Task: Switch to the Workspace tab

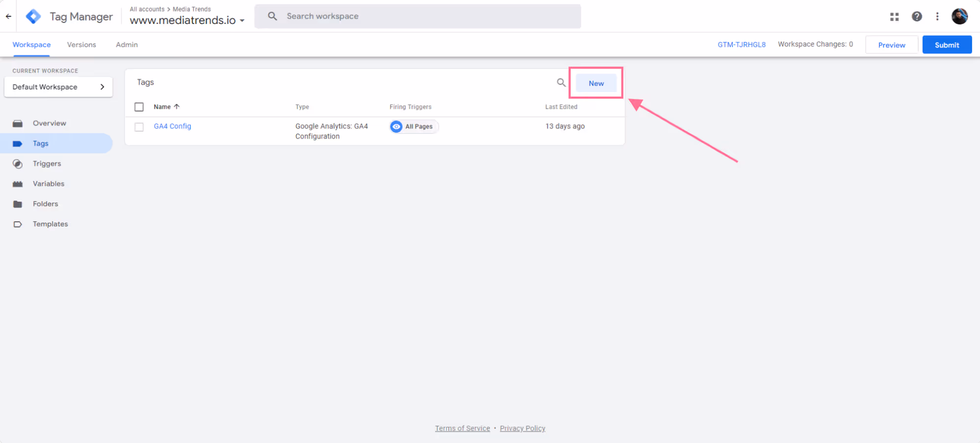Action: pos(31,45)
